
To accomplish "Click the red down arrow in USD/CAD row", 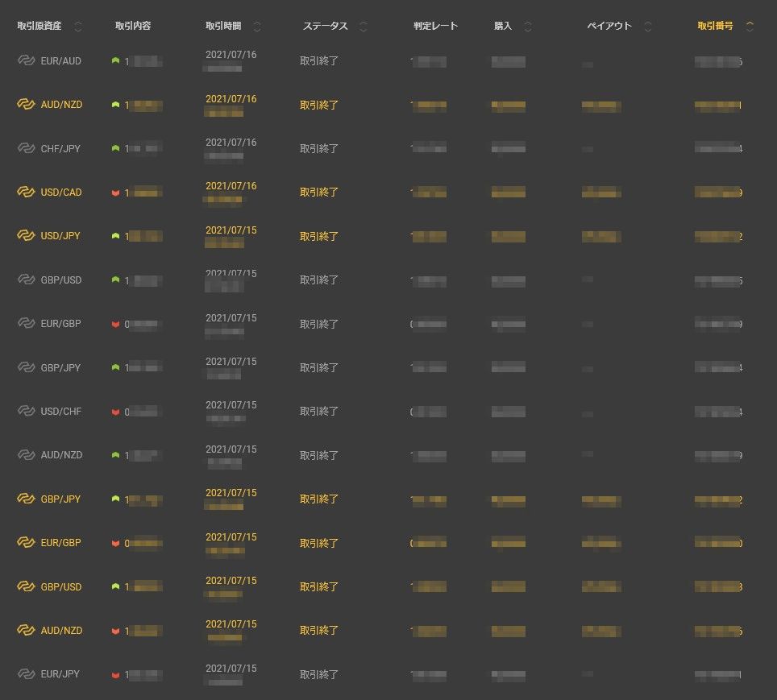I will click(115, 193).
